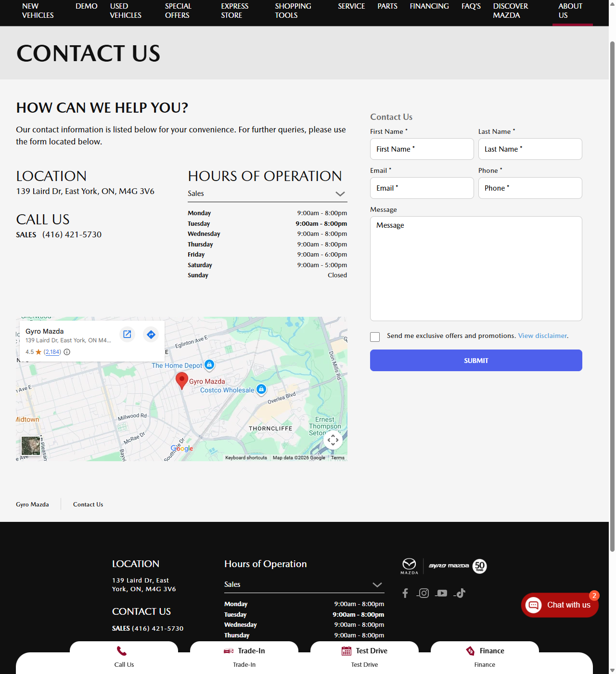This screenshot has width=616, height=674.
Task: Open FAQ's menu item
Action: click(471, 6)
